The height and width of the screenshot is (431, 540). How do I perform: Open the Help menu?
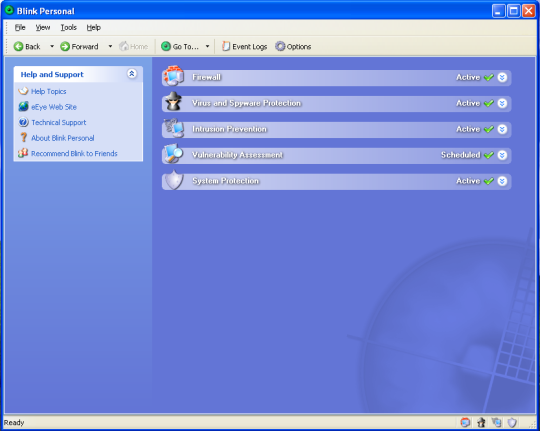93,27
